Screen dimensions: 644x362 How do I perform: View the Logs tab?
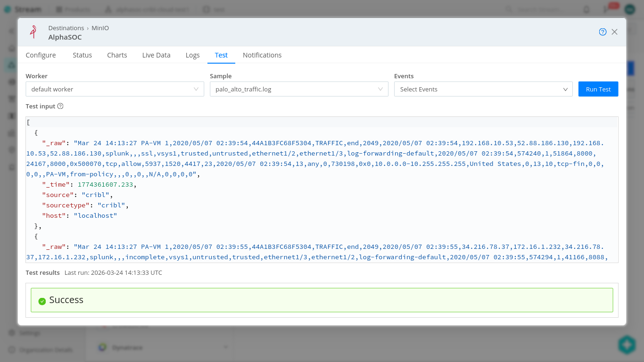(192, 55)
